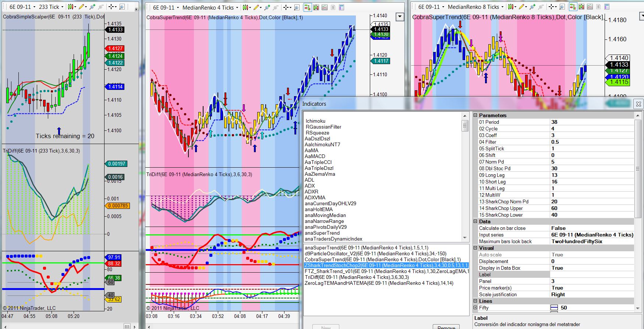The width and height of the screenshot is (644, 329).
Task: Select CobraSuperTrend in applied indicators list
Action: coord(386,259)
